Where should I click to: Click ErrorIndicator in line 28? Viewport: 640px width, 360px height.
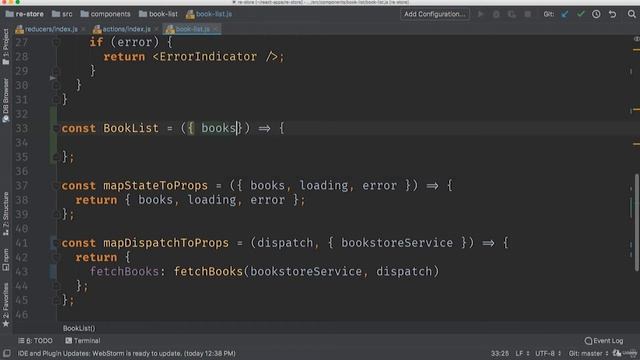pyautogui.click(x=208, y=57)
